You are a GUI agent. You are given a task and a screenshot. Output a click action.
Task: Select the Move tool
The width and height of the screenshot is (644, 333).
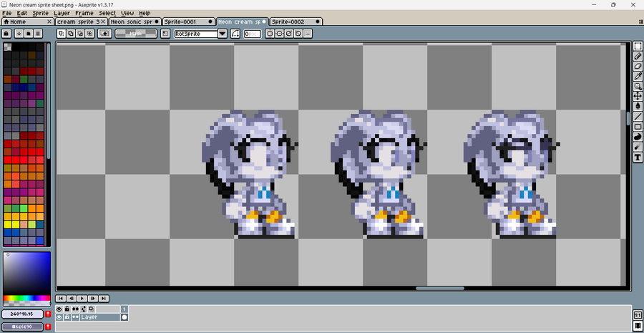click(x=638, y=96)
